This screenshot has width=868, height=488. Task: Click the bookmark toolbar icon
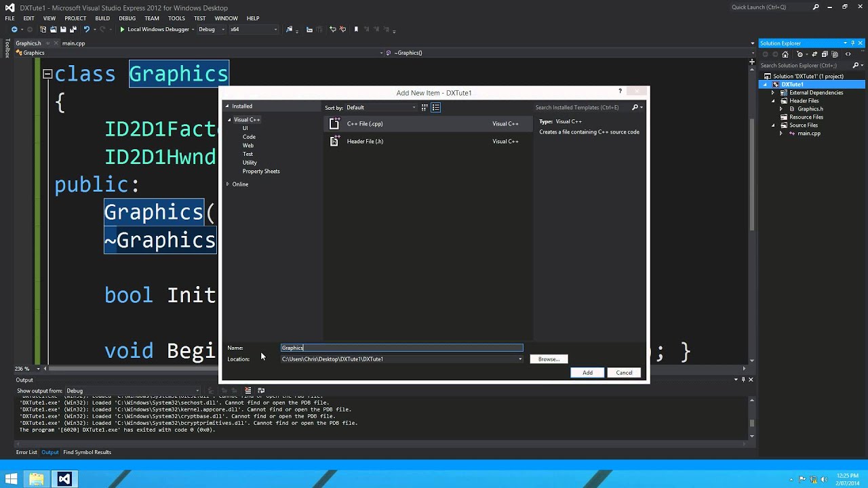tap(356, 30)
